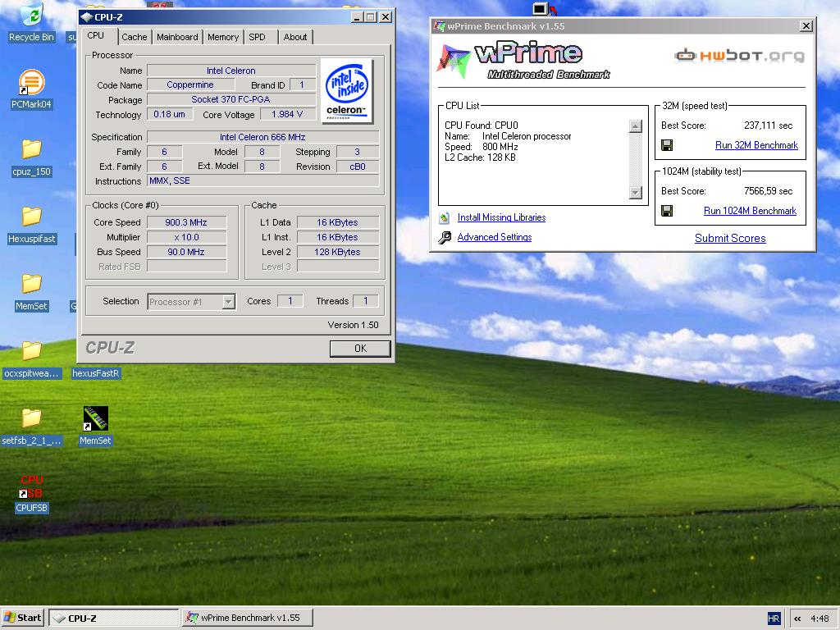Viewport: 840px width, 630px height.
Task: Click Run 32M Benchmark link
Action: point(756,145)
